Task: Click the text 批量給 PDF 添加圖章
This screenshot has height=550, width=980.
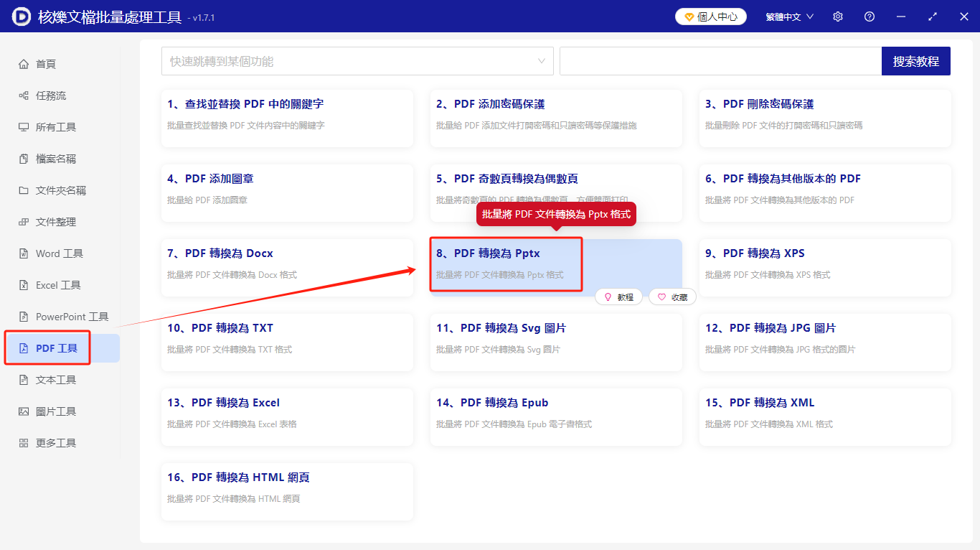Action: click(x=207, y=200)
